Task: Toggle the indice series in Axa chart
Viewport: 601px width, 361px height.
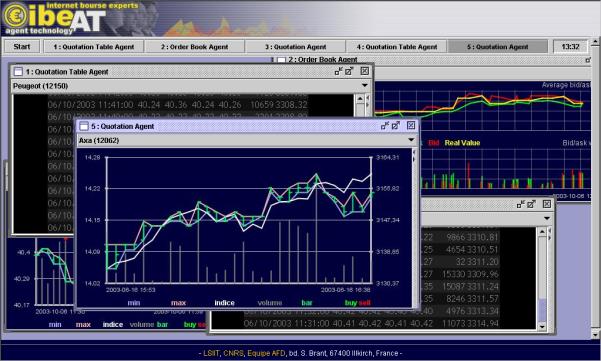Action: [x=225, y=303]
